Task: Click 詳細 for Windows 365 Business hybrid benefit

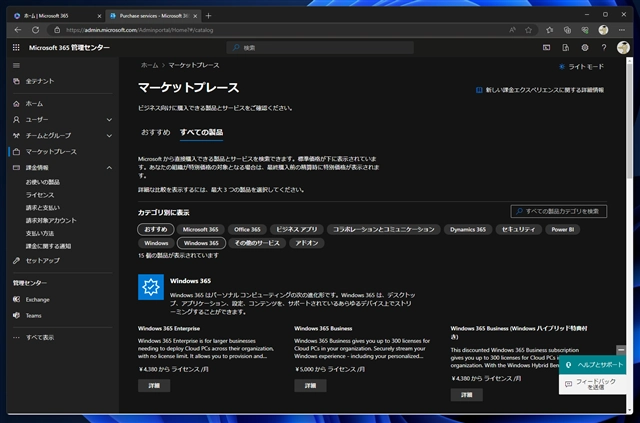Action: pyautogui.click(x=467, y=395)
